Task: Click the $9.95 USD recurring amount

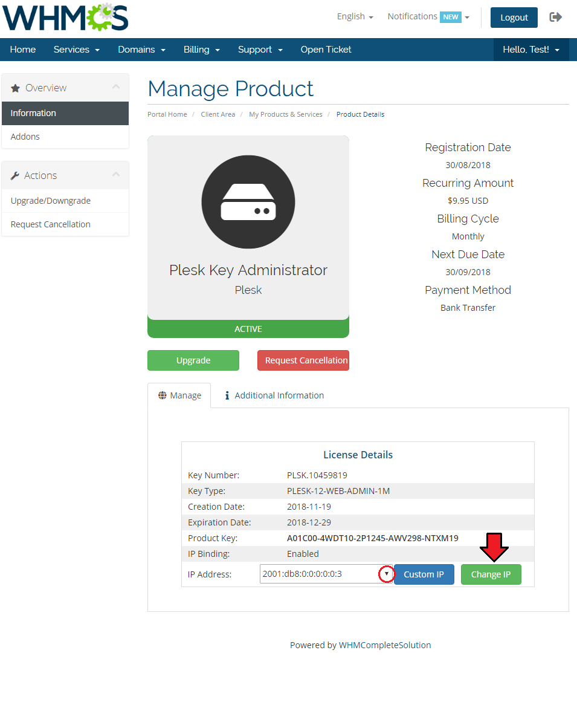Action: tap(468, 201)
